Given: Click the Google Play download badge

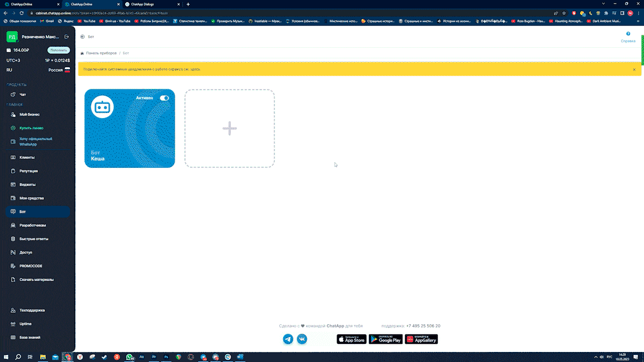Looking at the screenshot, I should pos(385,339).
